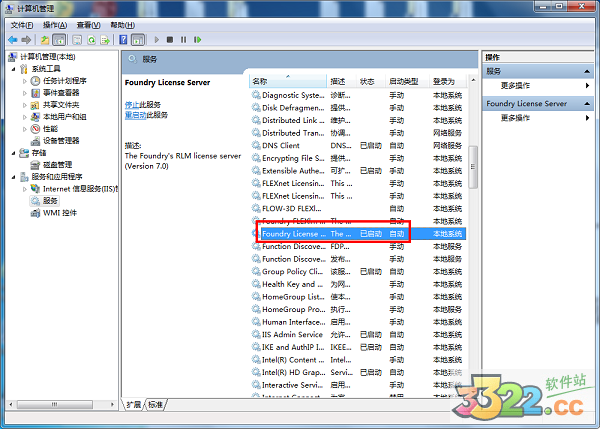Collapse the 系统工具 tree node
The image size is (600, 429).
[x=14, y=69]
